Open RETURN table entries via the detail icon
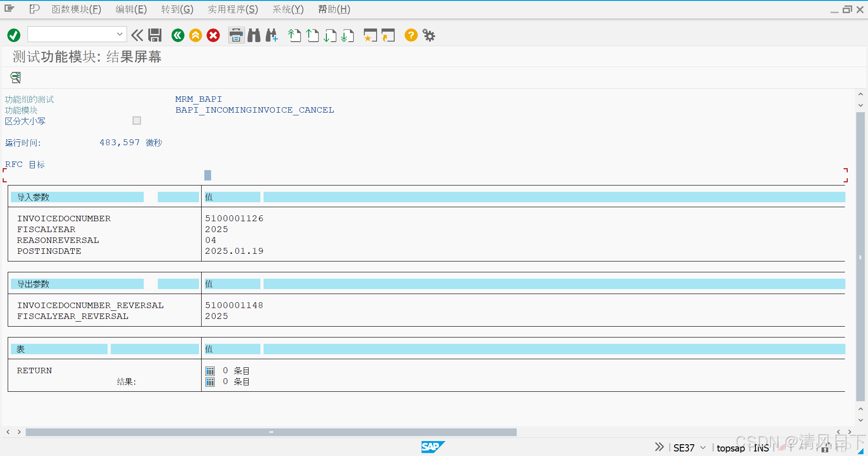The width and height of the screenshot is (868, 456). pyautogui.click(x=209, y=370)
